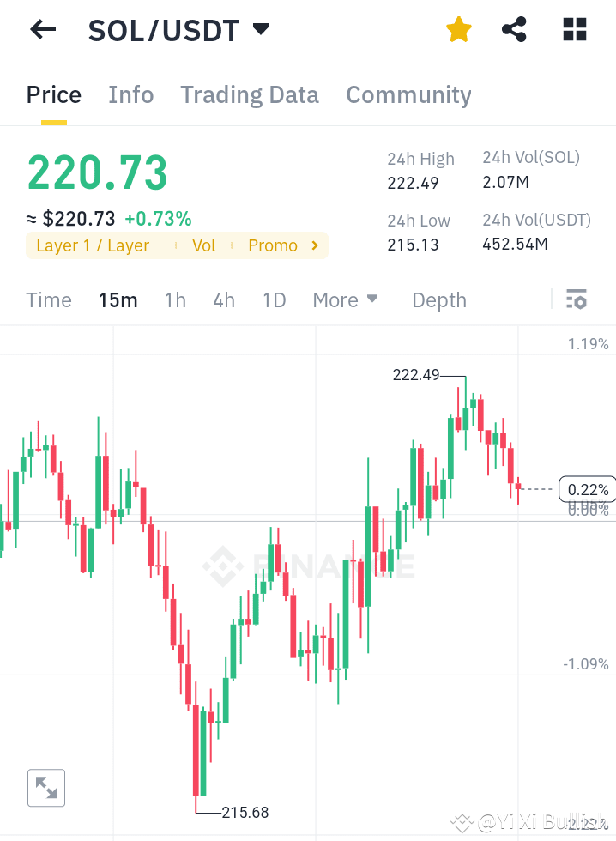
Task: Expand the More timeframe dropdown
Action: click(344, 299)
